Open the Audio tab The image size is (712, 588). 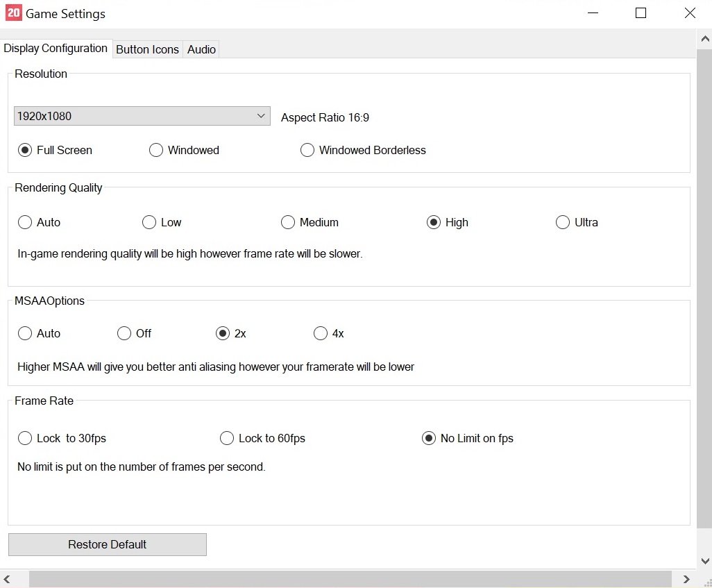[x=201, y=49]
